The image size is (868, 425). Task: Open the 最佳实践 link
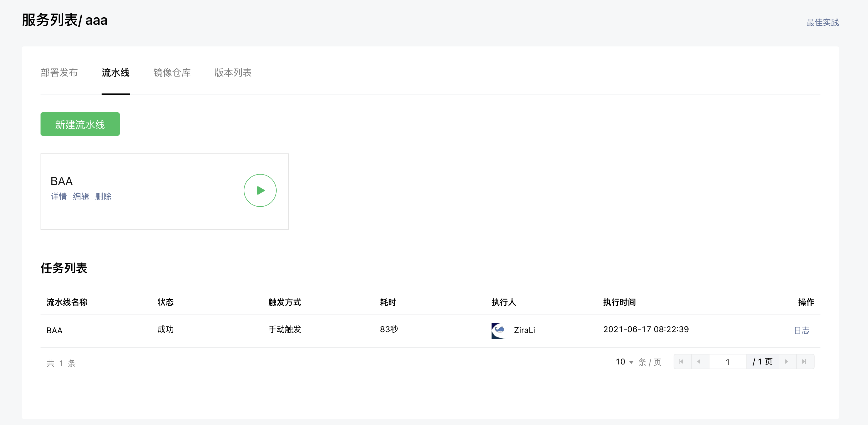tap(822, 22)
